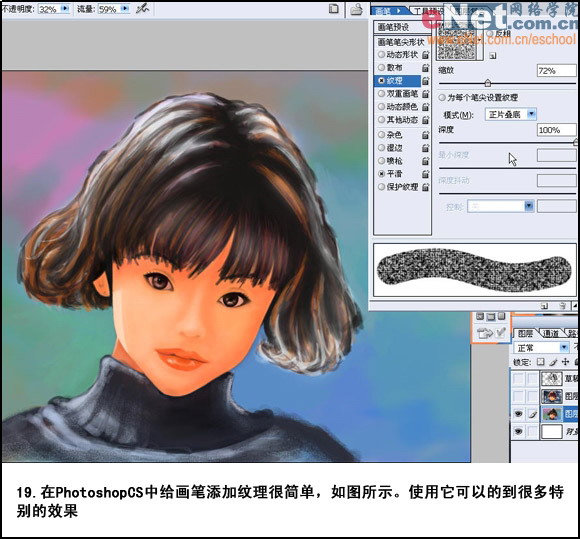This screenshot has width=580, height=539.
Task: Click lock icon beside 杂色
Action: pos(425,135)
